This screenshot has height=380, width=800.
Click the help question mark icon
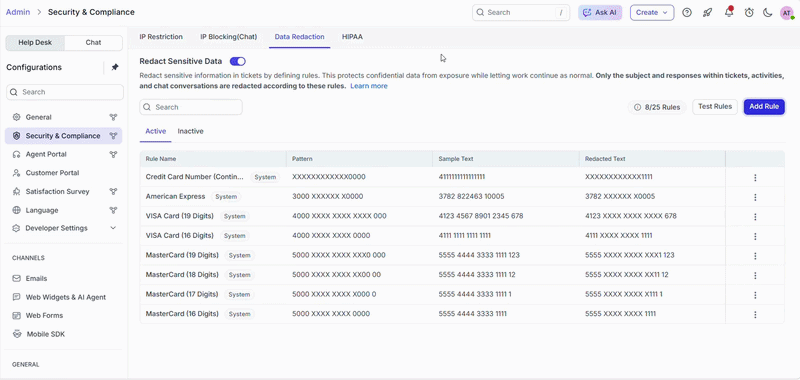click(x=687, y=13)
